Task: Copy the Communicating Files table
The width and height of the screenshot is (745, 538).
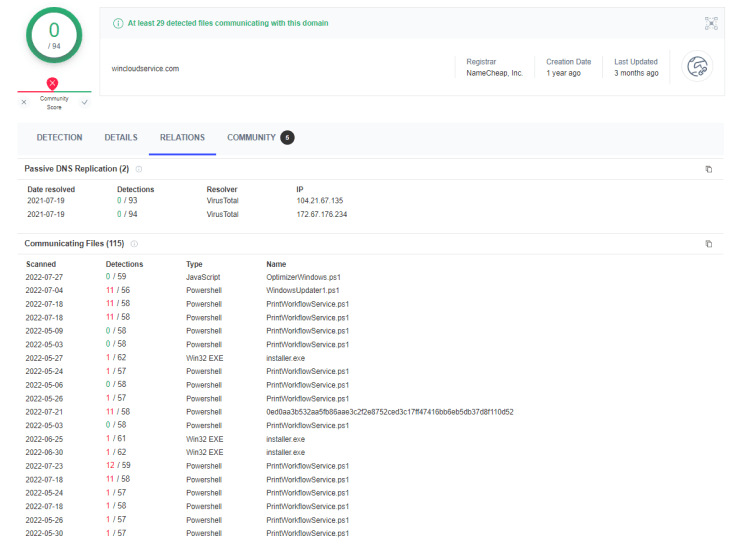Action: coord(708,244)
